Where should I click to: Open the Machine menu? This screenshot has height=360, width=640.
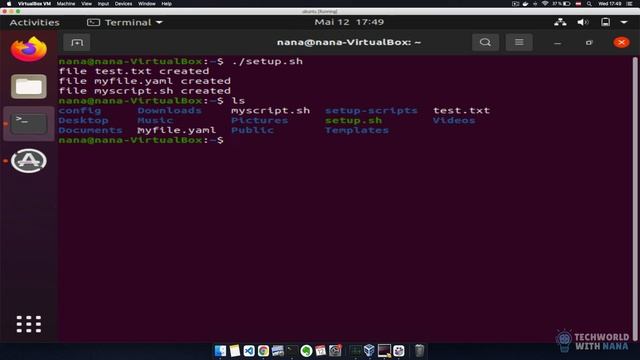[66, 4]
